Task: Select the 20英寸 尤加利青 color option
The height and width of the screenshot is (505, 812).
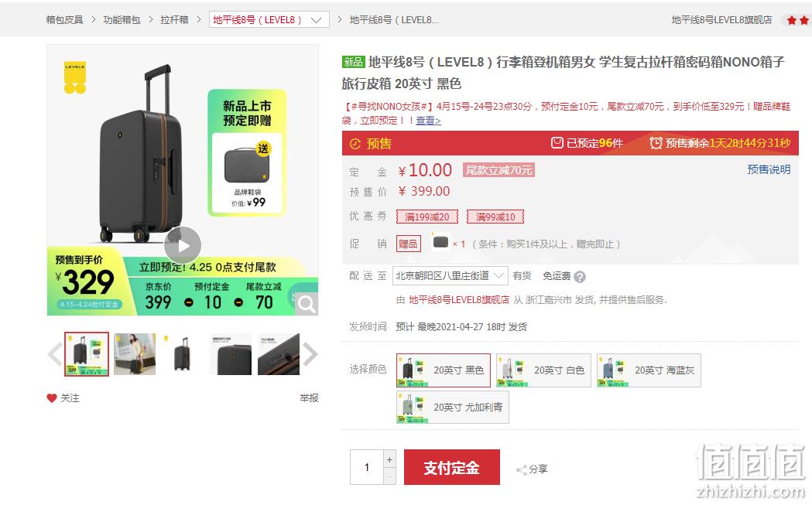Action: coord(453,408)
